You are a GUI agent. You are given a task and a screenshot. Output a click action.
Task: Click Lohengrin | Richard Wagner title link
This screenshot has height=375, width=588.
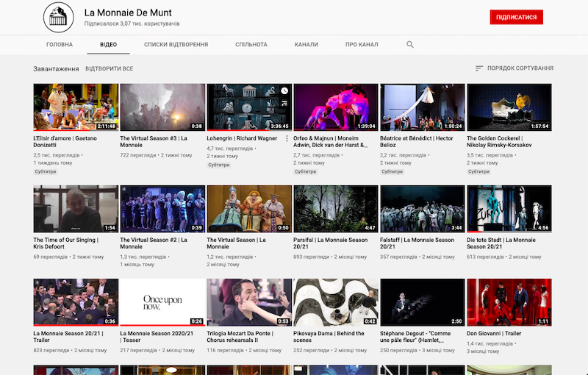pos(242,138)
